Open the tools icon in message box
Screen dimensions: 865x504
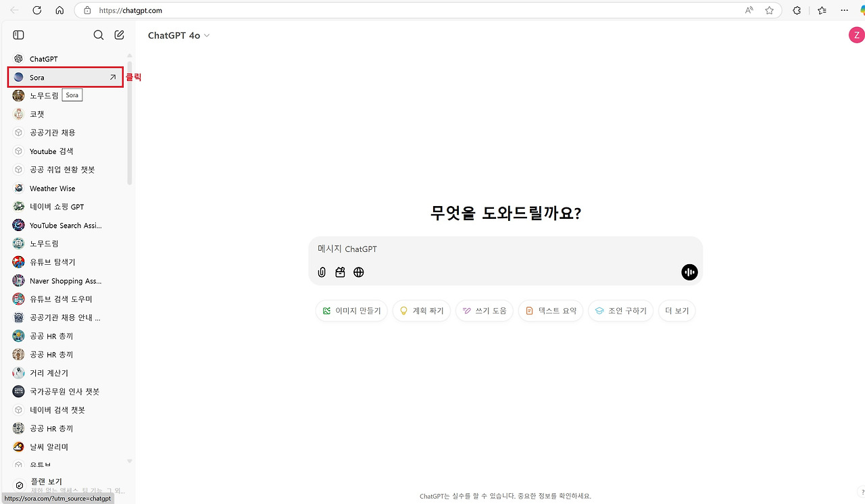(340, 272)
